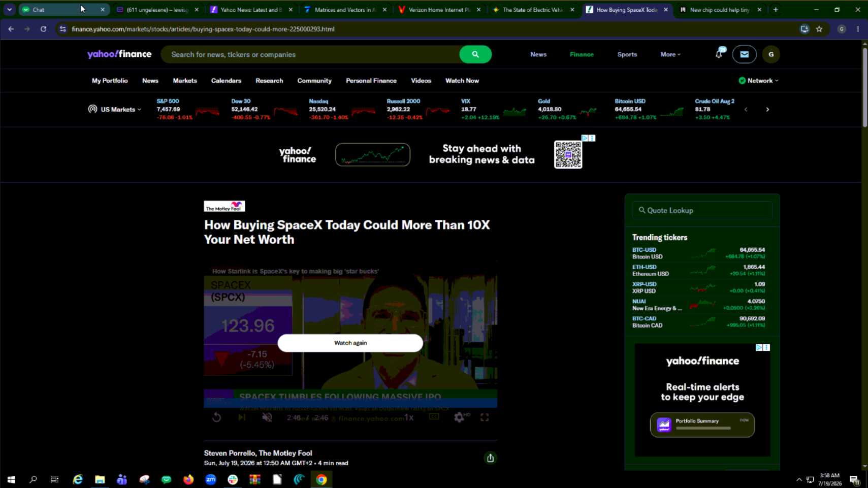Toggle closed captions on the video
The width and height of the screenshot is (868, 488).
coord(434,417)
